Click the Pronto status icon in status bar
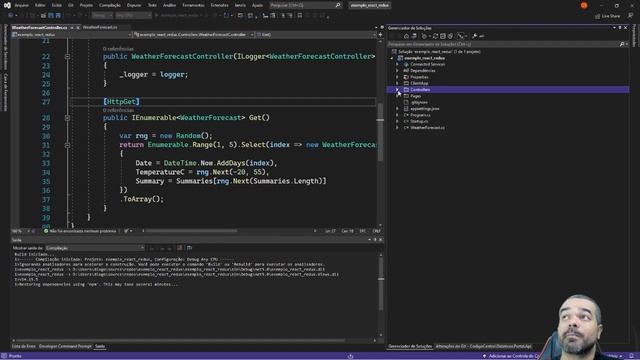This screenshot has width=640, height=360. [4, 356]
